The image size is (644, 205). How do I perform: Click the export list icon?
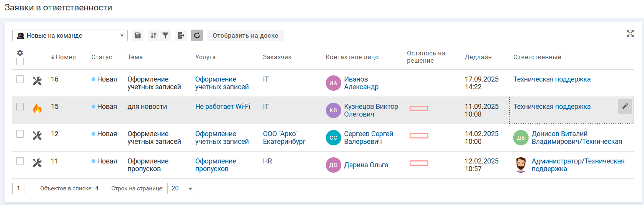[x=181, y=35]
